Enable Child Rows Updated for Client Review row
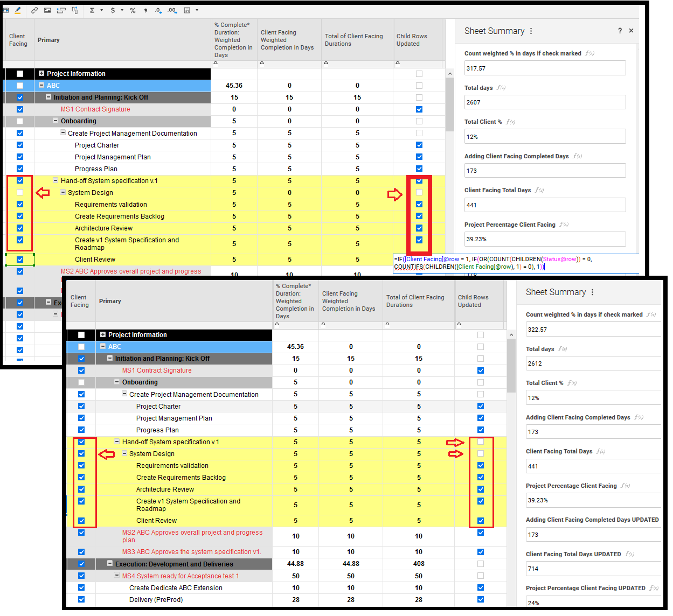The width and height of the screenshot is (673, 616). point(480,520)
